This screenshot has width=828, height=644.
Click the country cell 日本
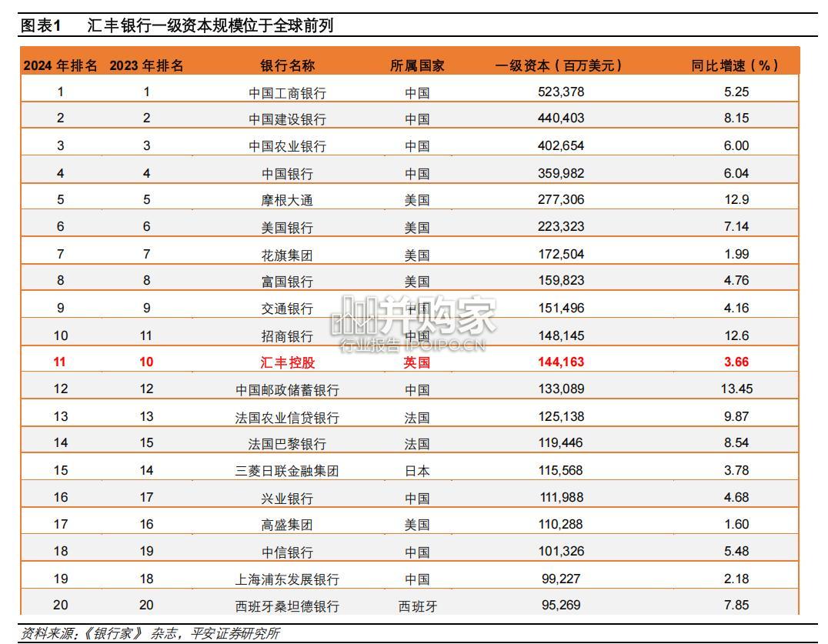(x=417, y=471)
